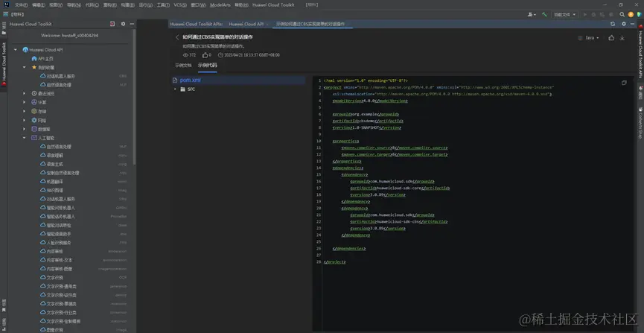Open the Huawei Cloud Toolkit menu
The width and height of the screenshot is (644, 333).
273,5
